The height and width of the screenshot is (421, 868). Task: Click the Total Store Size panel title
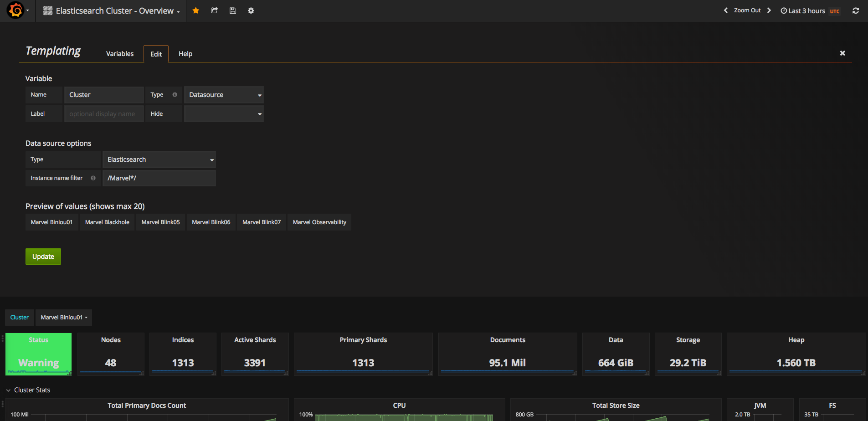616,406
